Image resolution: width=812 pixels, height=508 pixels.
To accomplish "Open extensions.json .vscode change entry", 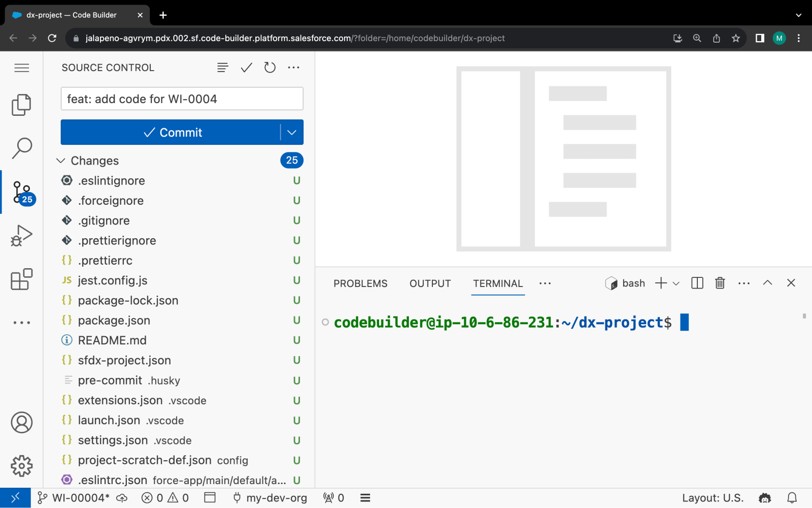I will coord(179,400).
